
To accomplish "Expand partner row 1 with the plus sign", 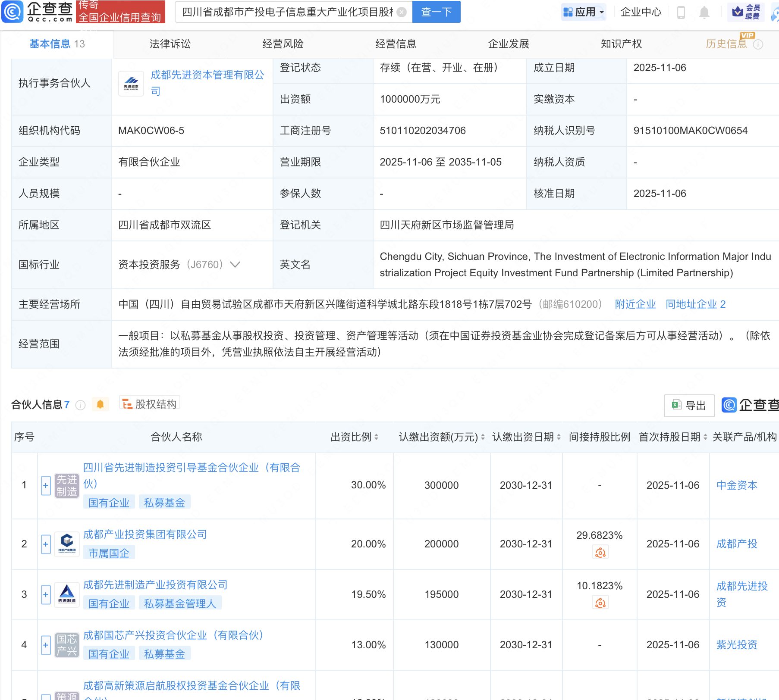I will tap(45, 485).
